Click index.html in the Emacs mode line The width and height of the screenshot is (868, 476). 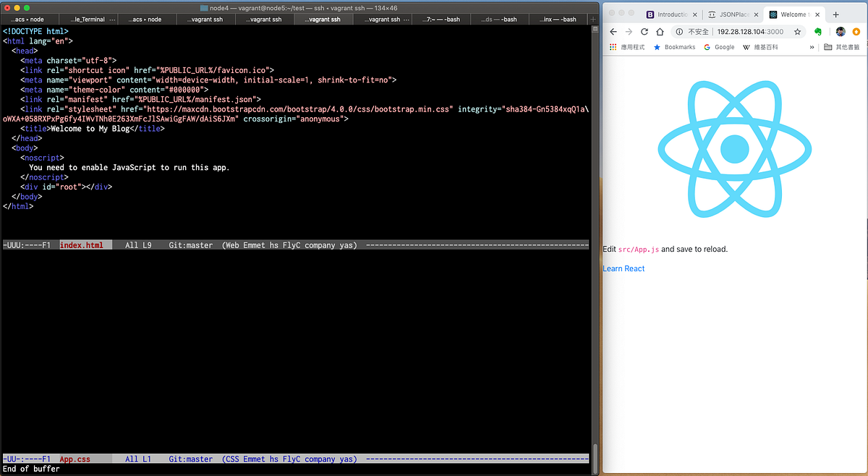85,245
